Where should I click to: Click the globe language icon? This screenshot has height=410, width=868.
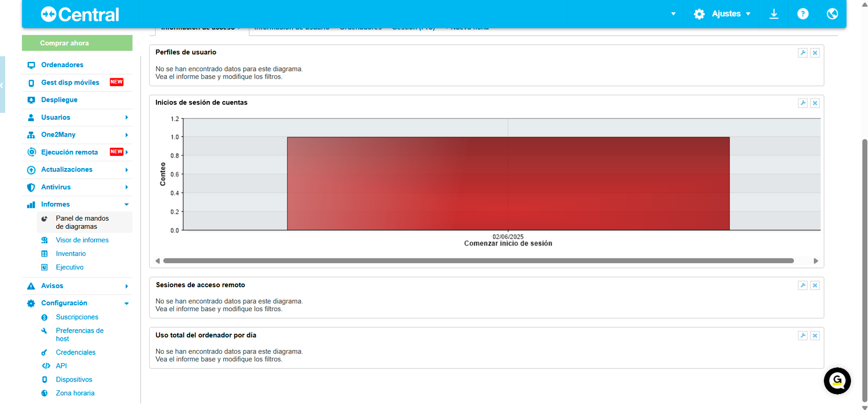832,14
